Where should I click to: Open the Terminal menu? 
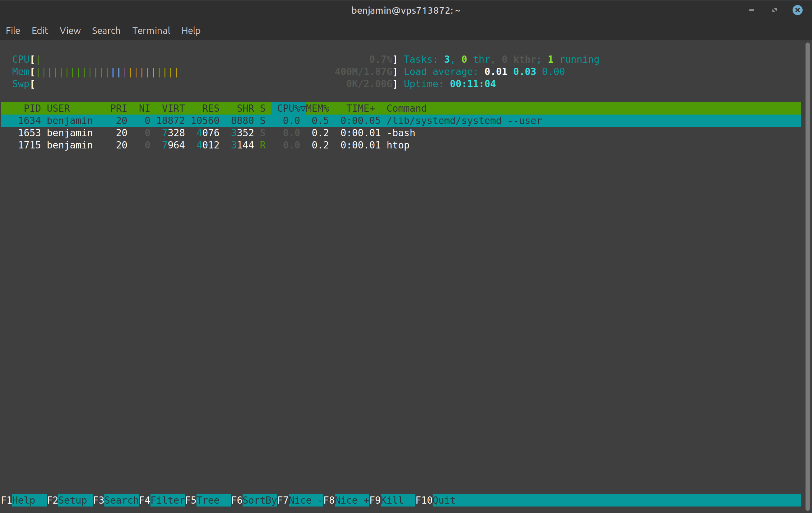point(151,31)
